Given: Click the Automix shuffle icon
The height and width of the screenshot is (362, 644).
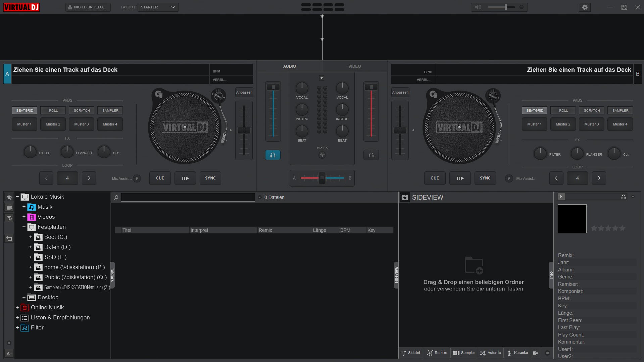Looking at the screenshot, I should pyautogui.click(x=483, y=353).
